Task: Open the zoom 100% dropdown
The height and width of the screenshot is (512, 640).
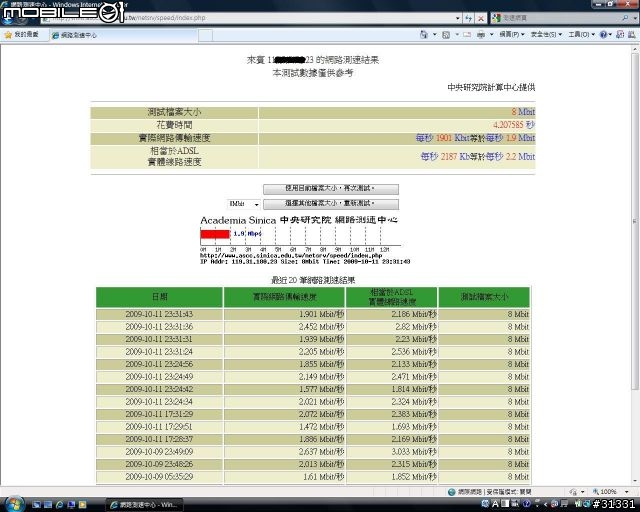Action: tap(626, 492)
